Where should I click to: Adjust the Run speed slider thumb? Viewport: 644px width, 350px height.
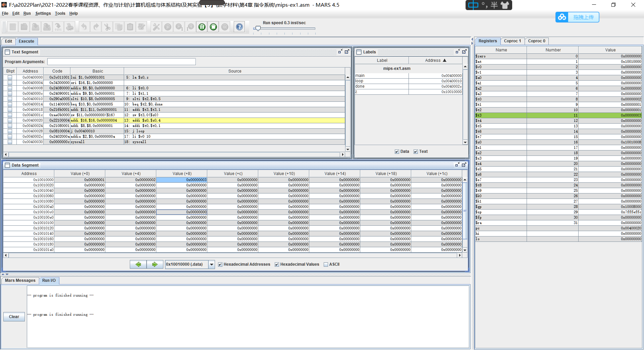point(258,29)
